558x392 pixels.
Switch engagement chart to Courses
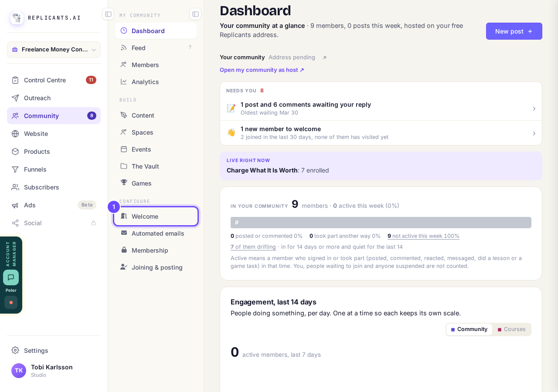point(512,329)
